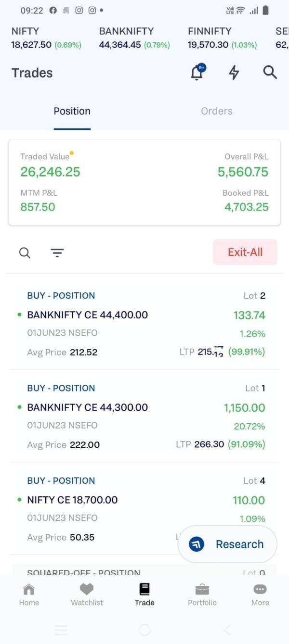Tap the NIFTY index ticker
Viewport: 289px width, 644px height.
point(46,38)
